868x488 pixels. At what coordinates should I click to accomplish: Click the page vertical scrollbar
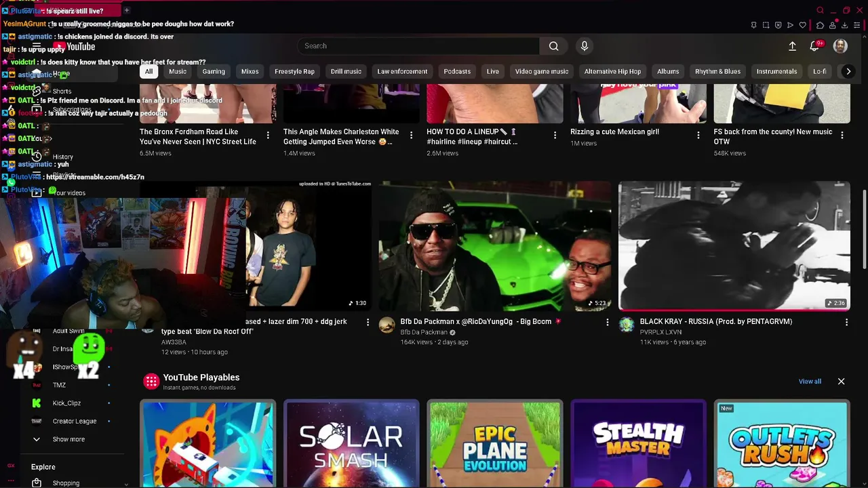[x=864, y=230]
